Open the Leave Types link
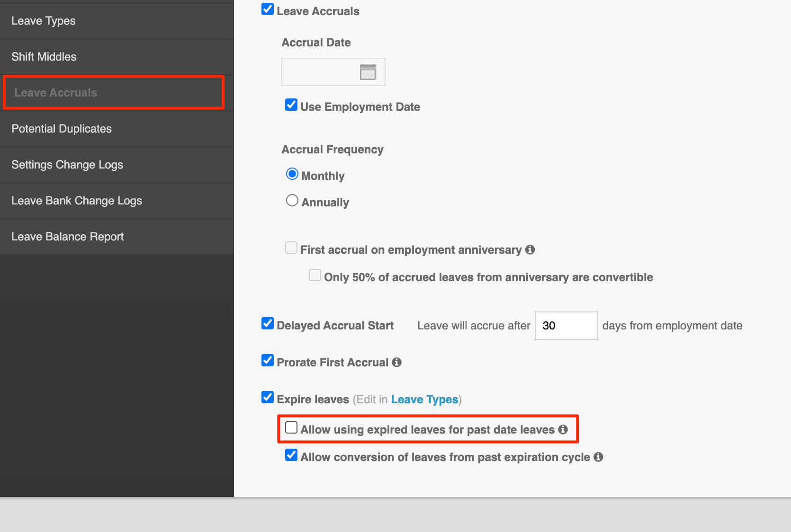Viewport: 791px width, 532px height. click(x=424, y=399)
